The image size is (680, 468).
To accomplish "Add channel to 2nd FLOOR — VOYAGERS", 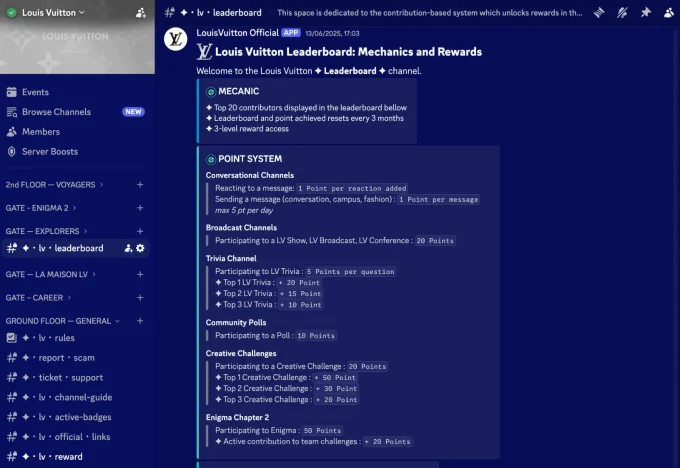I will coord(140,185).
